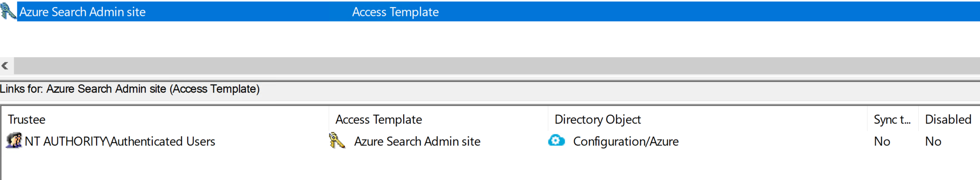Select the Azure Search Admin site list row
Screen dimensions: 980x180
coord(490,12)
